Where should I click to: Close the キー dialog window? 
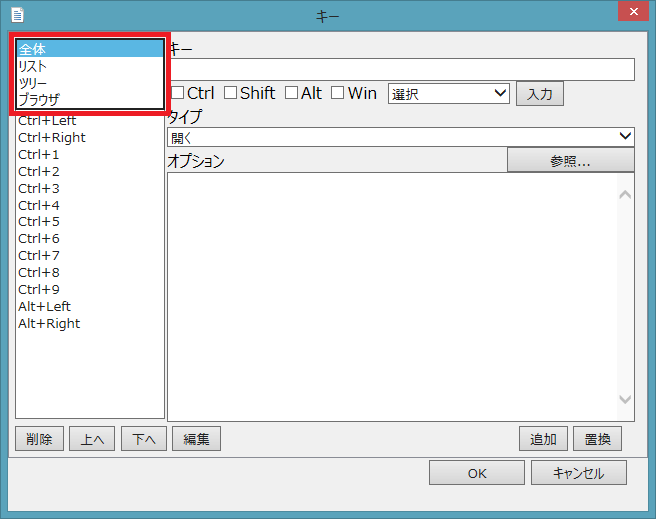point(627,14)
